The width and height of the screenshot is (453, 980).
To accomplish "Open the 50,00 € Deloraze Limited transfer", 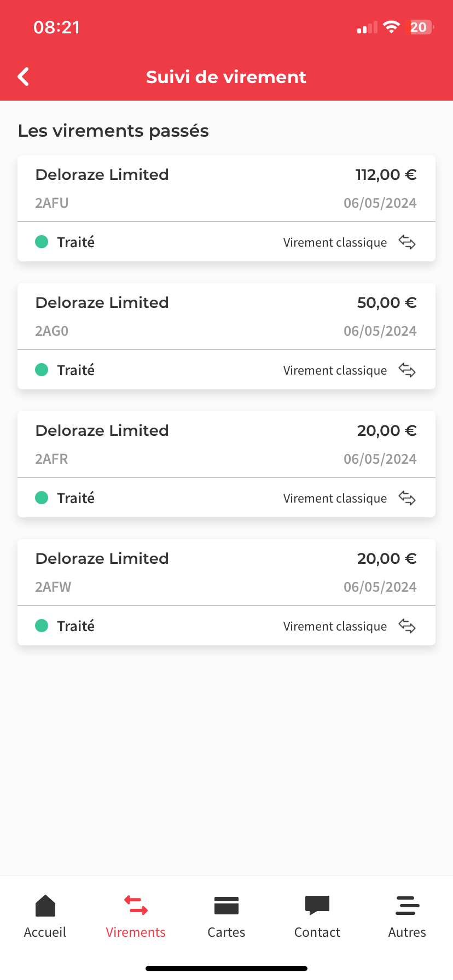I will click(226, 317).
